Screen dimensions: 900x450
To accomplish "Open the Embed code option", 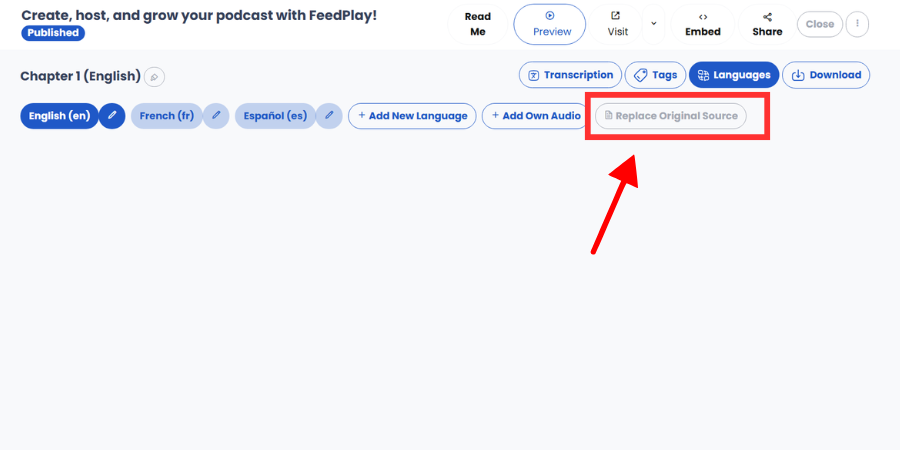I will pyautogui.click(x=703, y=24).
